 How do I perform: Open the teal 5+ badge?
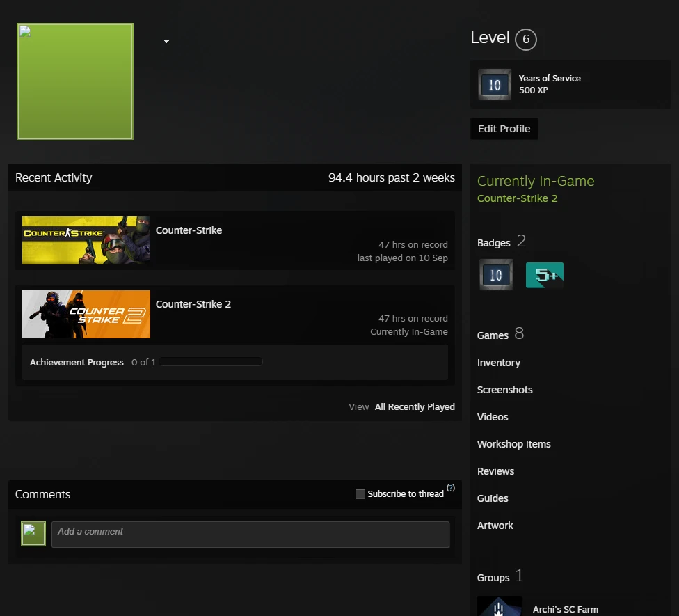[544, 275]
